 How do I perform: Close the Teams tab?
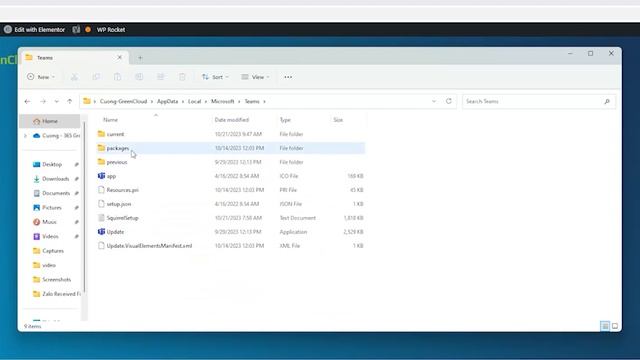pyautogui.click(x=120, y=58)
